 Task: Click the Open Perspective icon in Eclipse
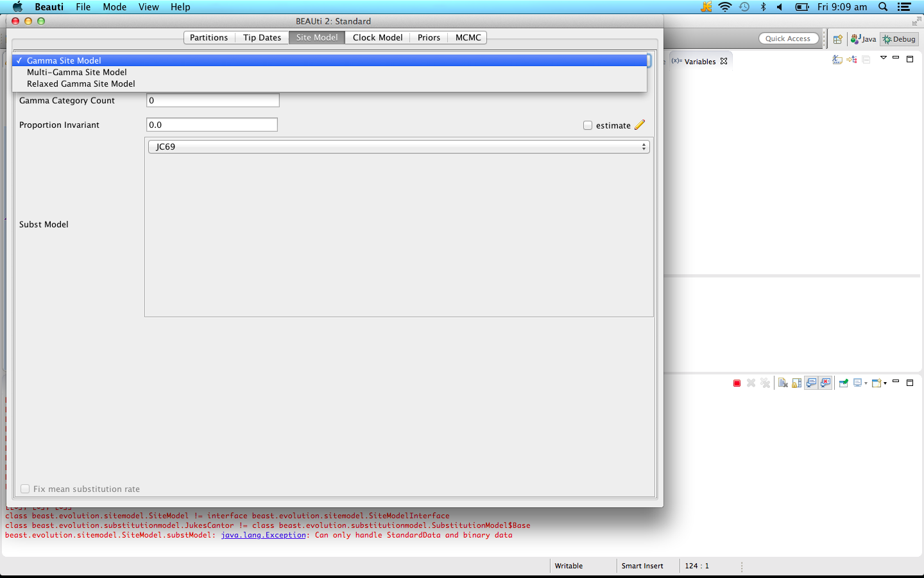point(837,39)
